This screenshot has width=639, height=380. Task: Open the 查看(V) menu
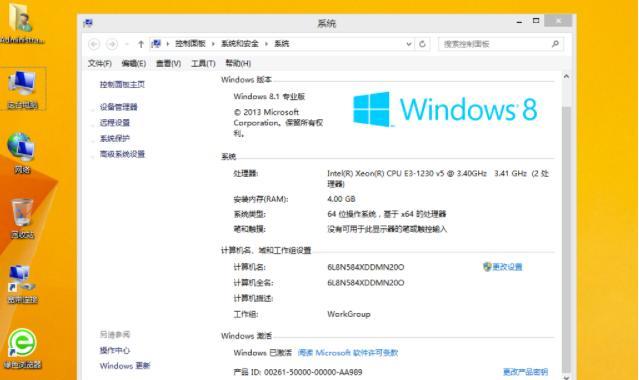(168, 63)
